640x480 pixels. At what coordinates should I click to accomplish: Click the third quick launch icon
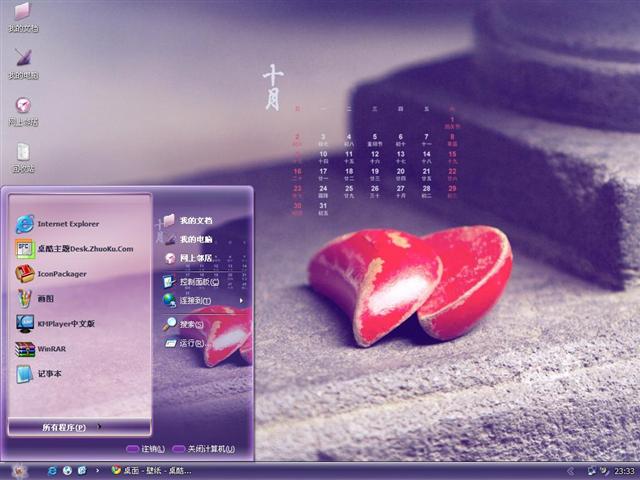82,471
